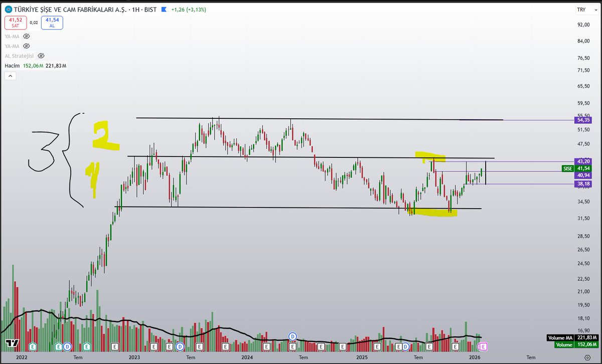Click 2022 on the time axis
Image resolution: width=602 pixels, height=364 pixels.
pyautogui.click(x=21, y=358)
